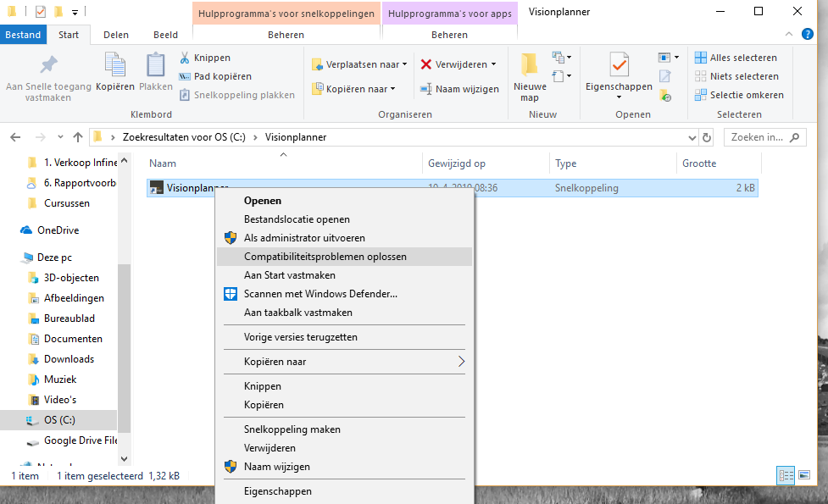Open Hulpprogramma's voor snelkoppelingen tab
Viewport: 828px width, 504px height.
click(x=286, y=14)
